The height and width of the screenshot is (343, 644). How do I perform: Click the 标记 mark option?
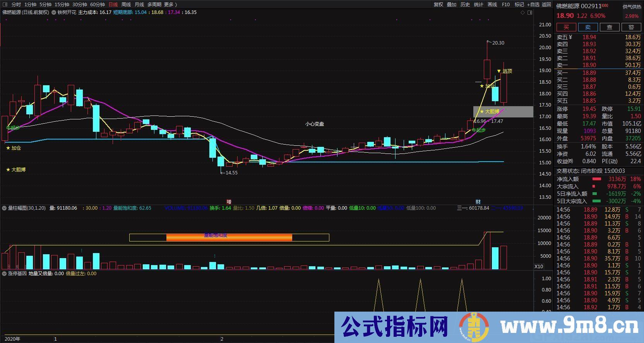click(x=519, y=5)
